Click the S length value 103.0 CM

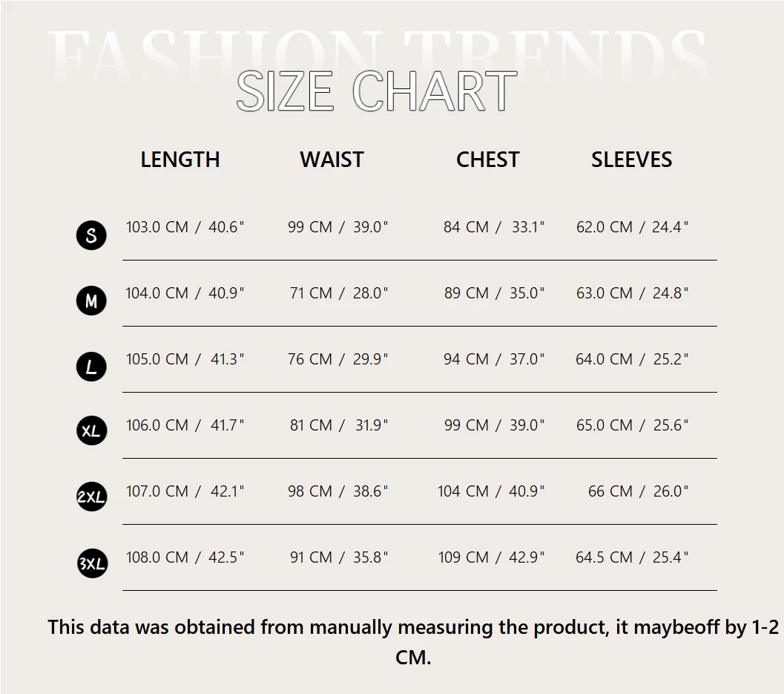pyautogui.click(x=157, y=227)
